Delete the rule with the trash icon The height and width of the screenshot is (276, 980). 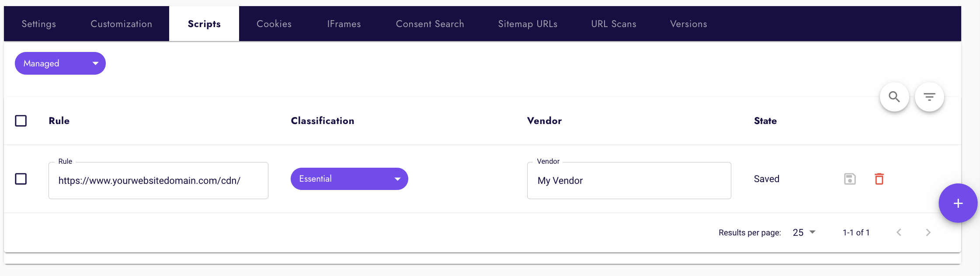[x=879, y=179]
